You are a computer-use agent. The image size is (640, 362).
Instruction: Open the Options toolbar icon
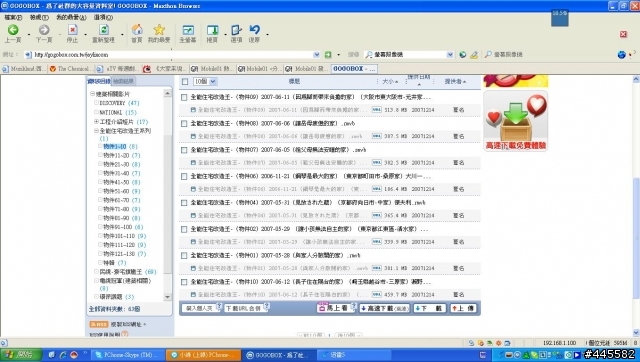(x=236, y=30)
